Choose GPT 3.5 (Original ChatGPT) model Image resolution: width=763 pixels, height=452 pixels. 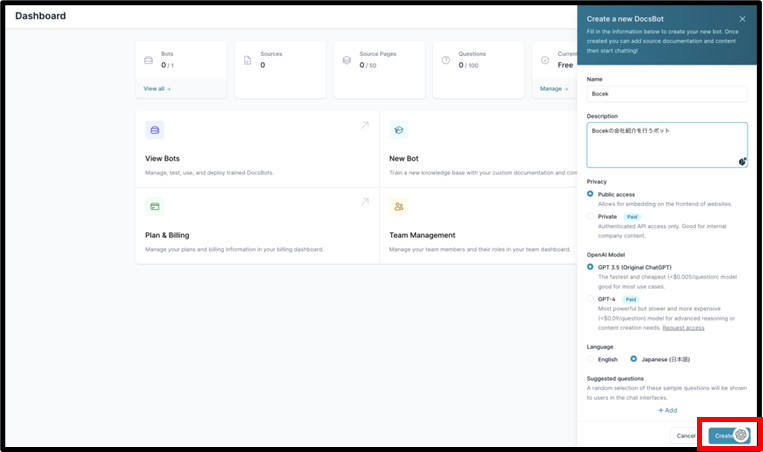[590, 267]
